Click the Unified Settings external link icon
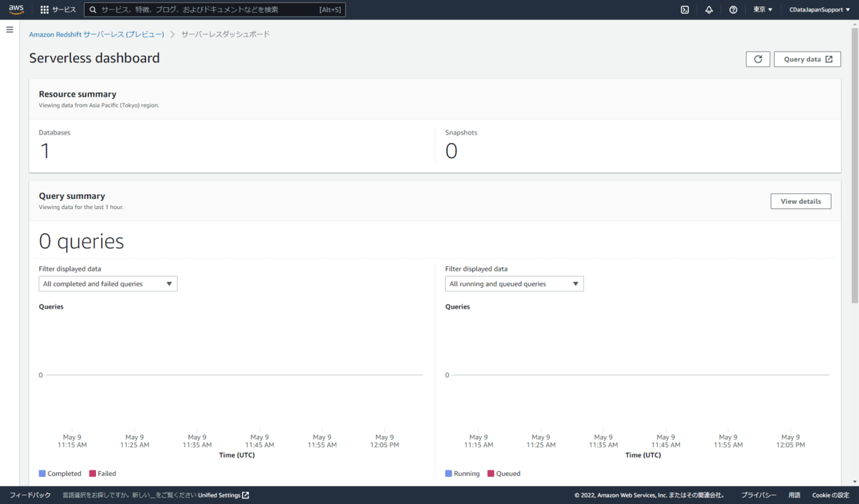This screenshot has width=859, height=504. tap(246, 495)
